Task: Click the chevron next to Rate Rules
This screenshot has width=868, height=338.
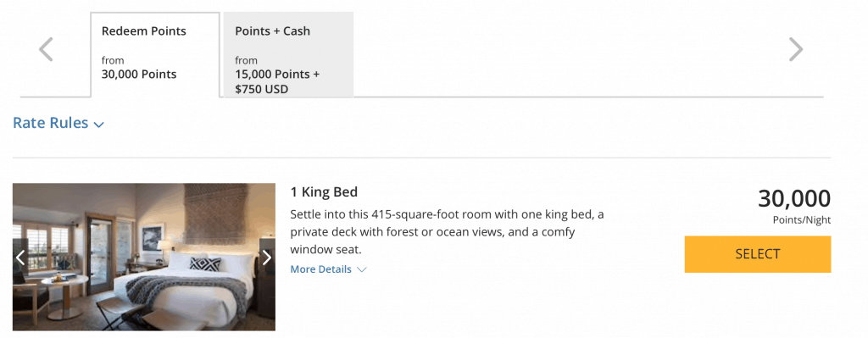Action: click(99, 125)
